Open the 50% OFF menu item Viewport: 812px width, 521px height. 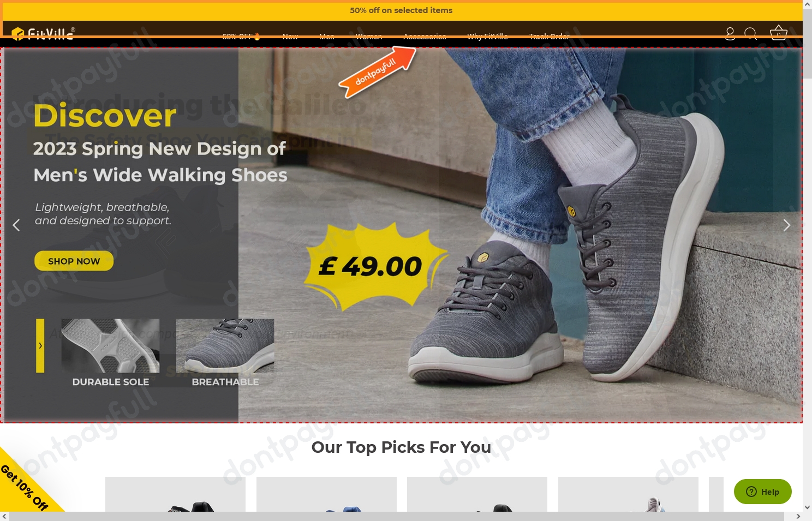coord(241,37)
